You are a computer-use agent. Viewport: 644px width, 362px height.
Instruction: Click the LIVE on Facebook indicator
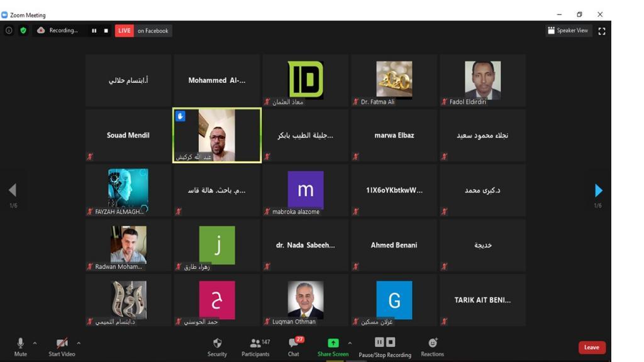tap(143, 31)
